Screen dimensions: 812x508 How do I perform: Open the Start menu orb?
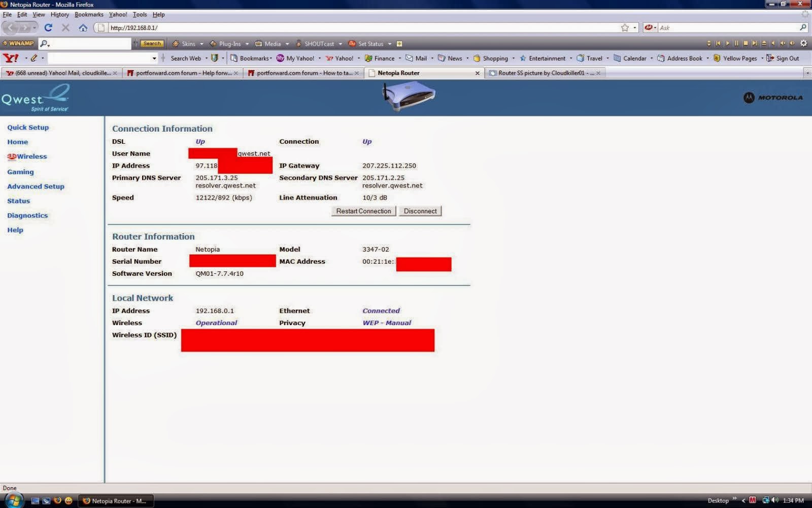pos(14,500)
